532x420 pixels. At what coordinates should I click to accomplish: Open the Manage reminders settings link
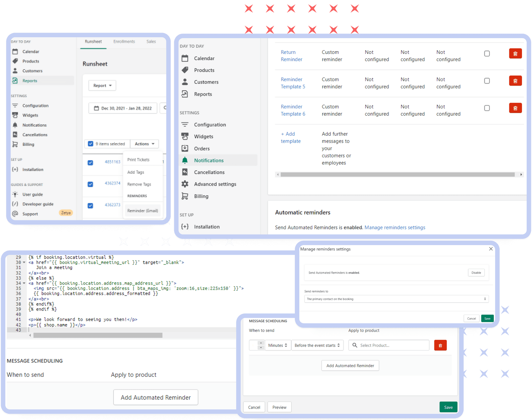pyautogui.click(x=395, y=227)
